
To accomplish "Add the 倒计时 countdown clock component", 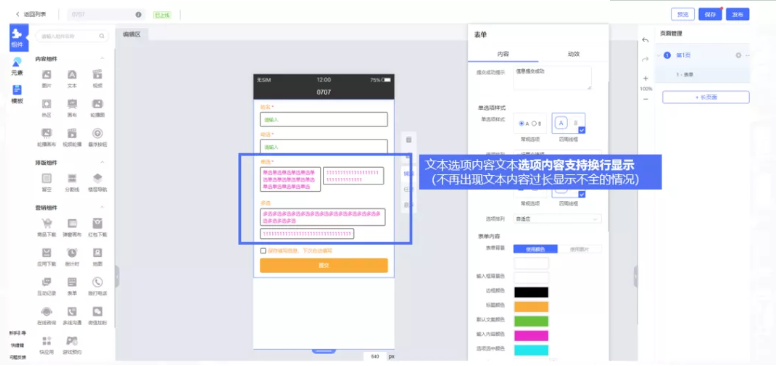I will pos(72,256).
